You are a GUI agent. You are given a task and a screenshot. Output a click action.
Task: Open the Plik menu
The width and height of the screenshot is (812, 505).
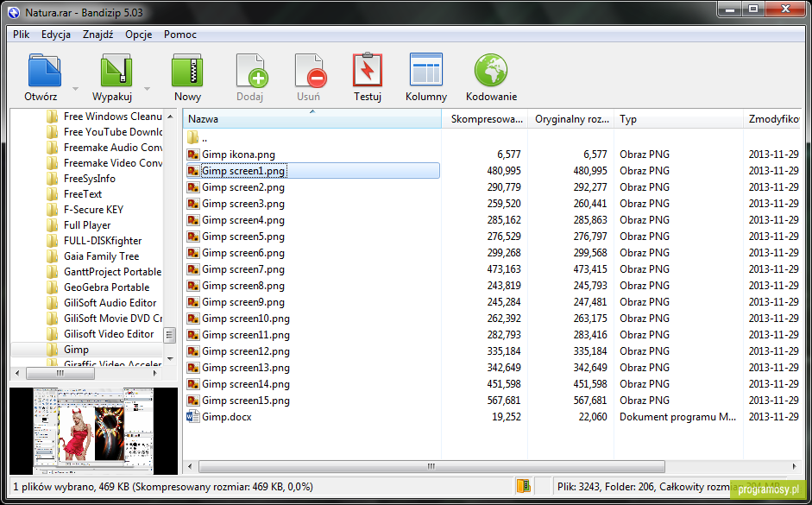22,35
